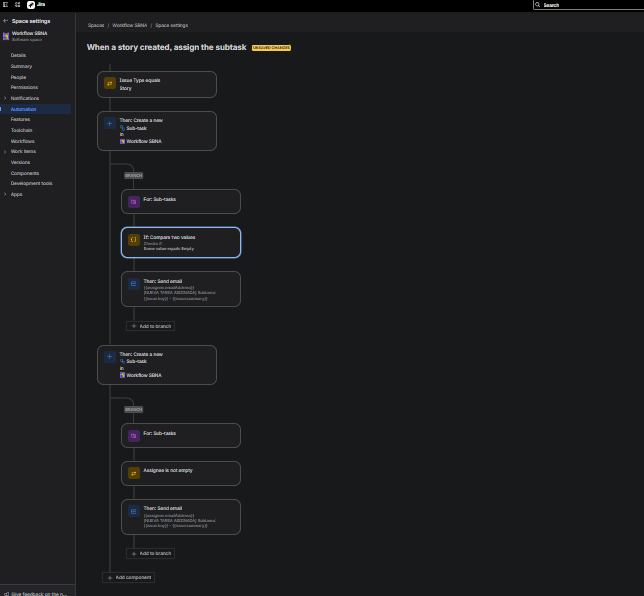Click the purple branch icon in second For: Sub-tasks card
Viewport: 644px width, 596px height.
[133, 435]
